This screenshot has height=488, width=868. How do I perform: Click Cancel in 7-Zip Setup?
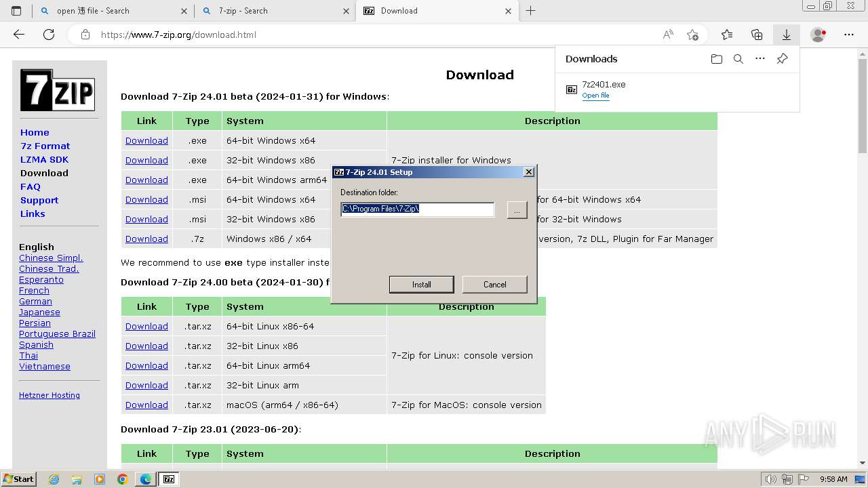pyautogui.click(x=495, y=285)
